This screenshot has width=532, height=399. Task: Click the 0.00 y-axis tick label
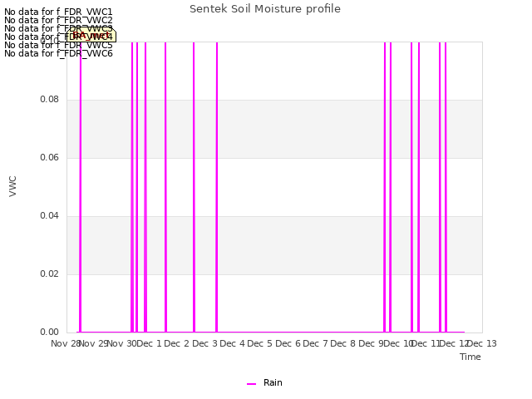(50, 332)
